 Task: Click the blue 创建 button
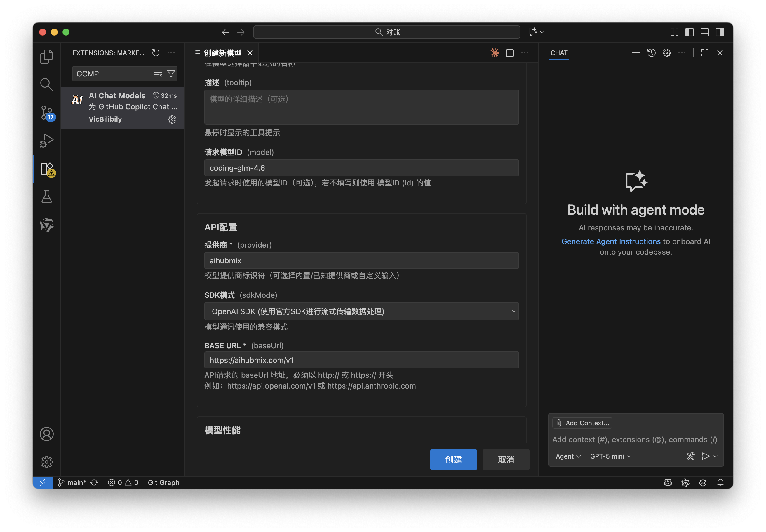[x=453, y=459]
